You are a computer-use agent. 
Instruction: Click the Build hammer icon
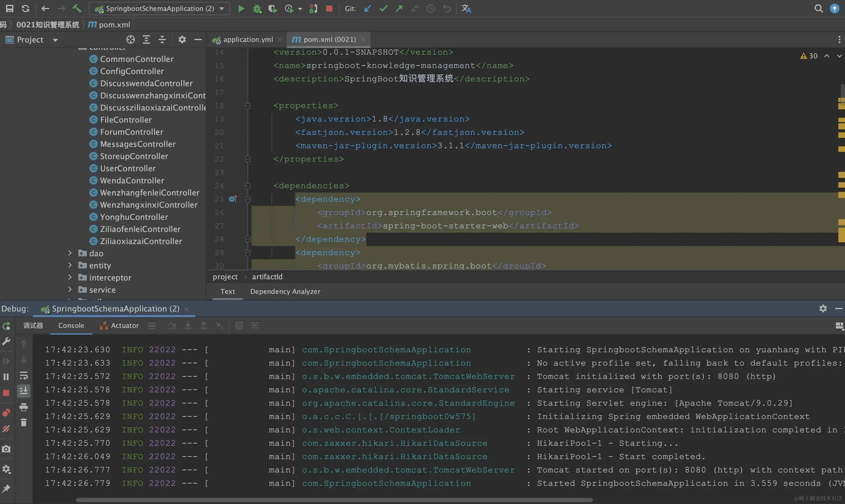click(77, 9)
